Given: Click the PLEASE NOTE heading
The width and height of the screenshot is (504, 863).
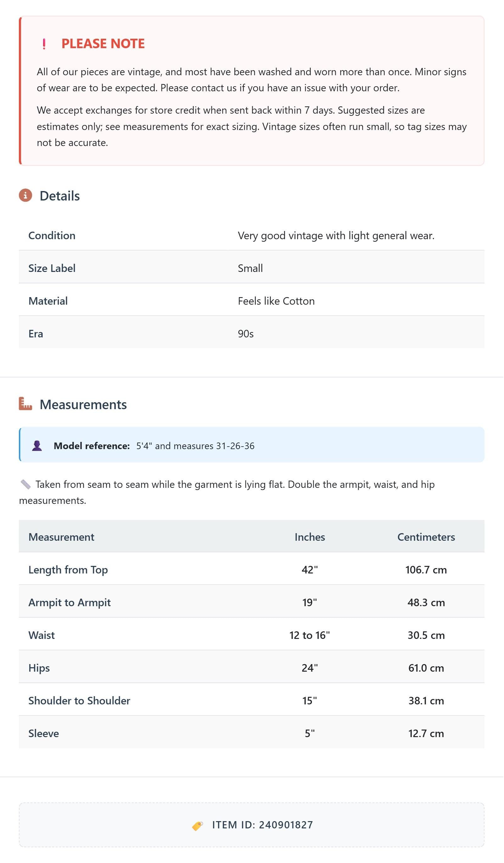Looking at the screenshot, I should click(103, 43).
